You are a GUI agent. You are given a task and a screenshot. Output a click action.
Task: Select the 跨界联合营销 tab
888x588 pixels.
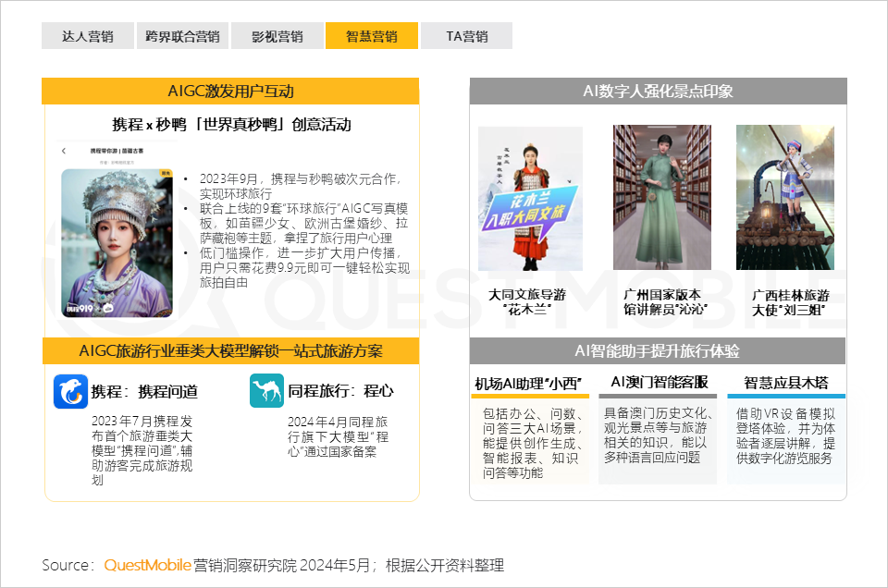(x=182, y=36)
